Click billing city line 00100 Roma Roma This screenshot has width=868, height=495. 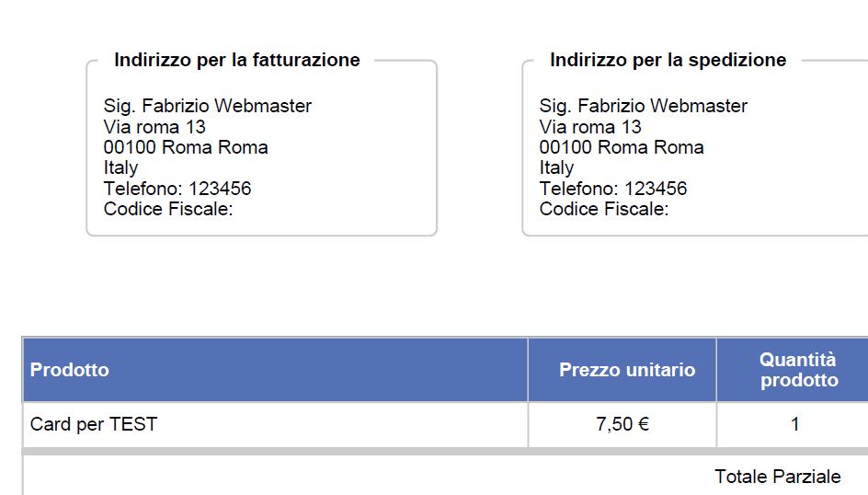pyautogui.click(x=186, y=147)
